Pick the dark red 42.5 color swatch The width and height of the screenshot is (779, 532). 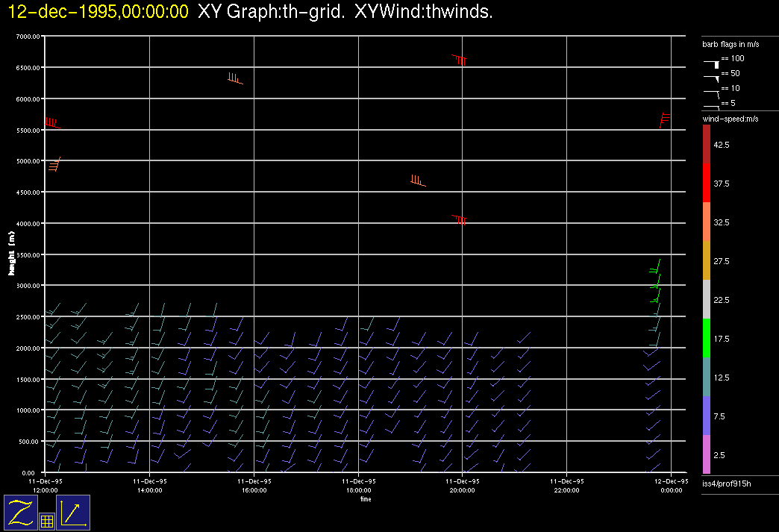click(x=706, y=143)
